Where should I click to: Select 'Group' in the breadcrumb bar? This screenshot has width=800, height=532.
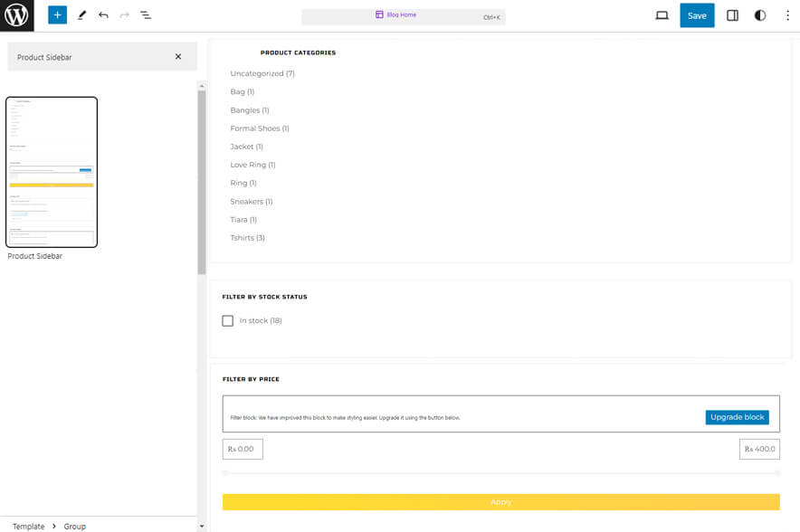75,526
